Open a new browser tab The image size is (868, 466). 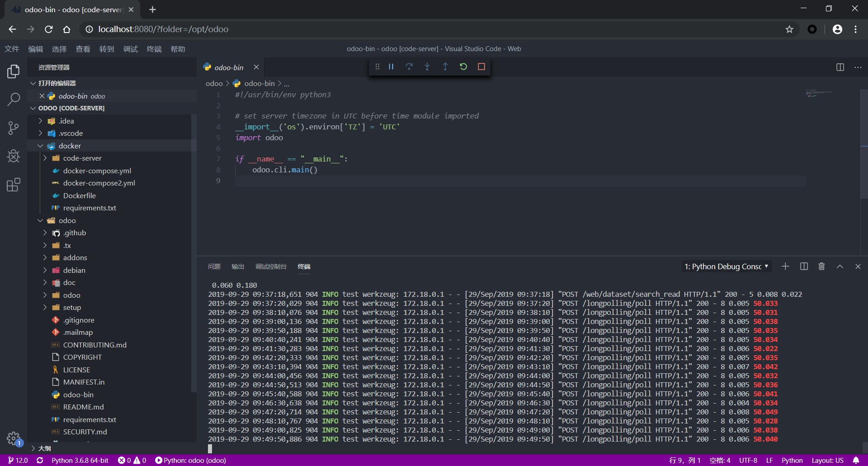152,10
